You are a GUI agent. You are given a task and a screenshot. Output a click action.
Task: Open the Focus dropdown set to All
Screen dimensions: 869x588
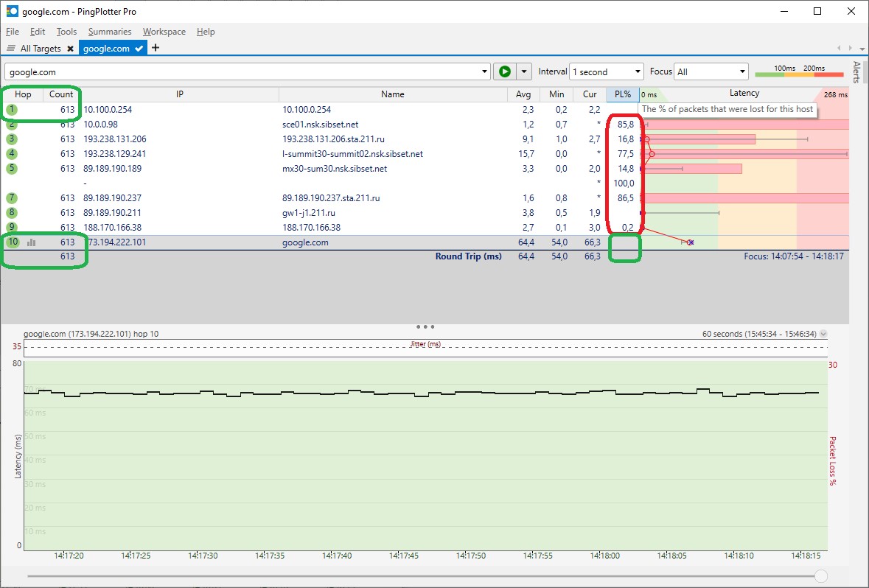pos(711,71)
